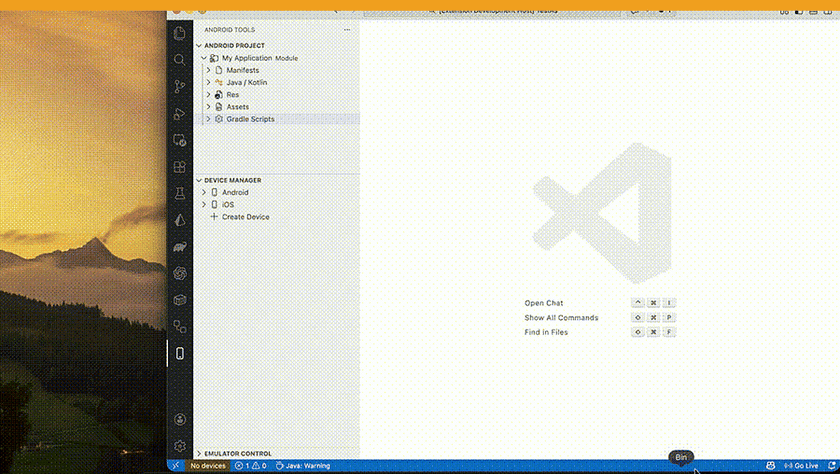
Task: Open the Manage gear icon
Action: point(179,446)
